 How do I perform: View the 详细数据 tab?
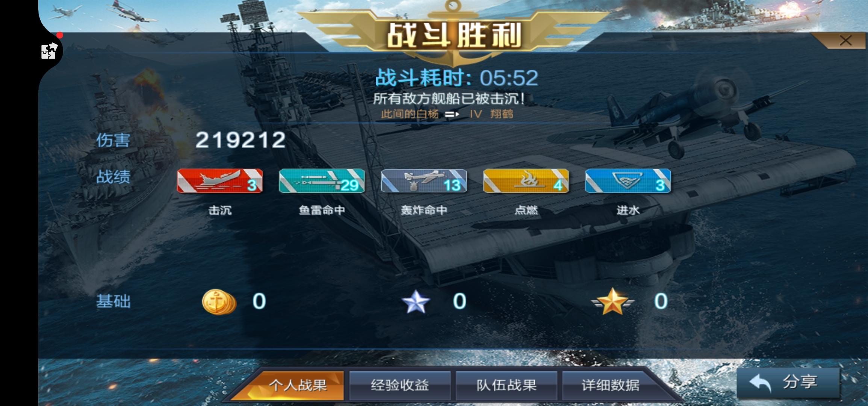click(x=611, y=385)
